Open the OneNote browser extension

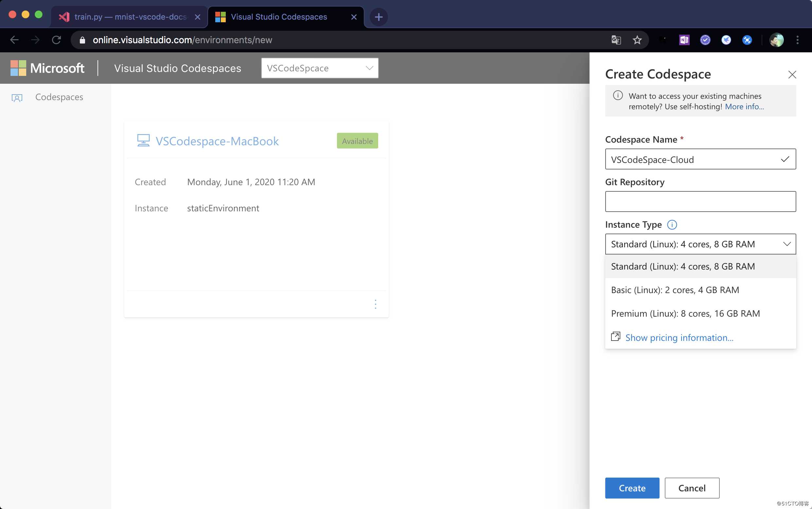(x=684, y=40)
